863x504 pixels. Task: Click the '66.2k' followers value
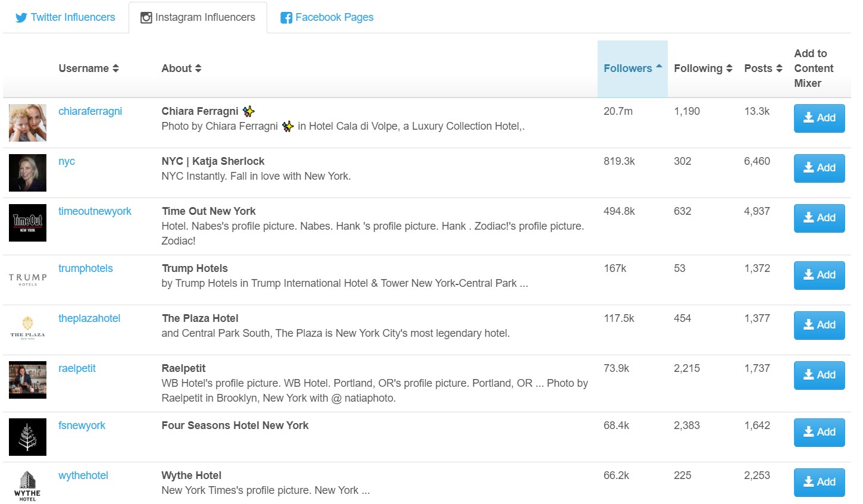coord(616,475)
